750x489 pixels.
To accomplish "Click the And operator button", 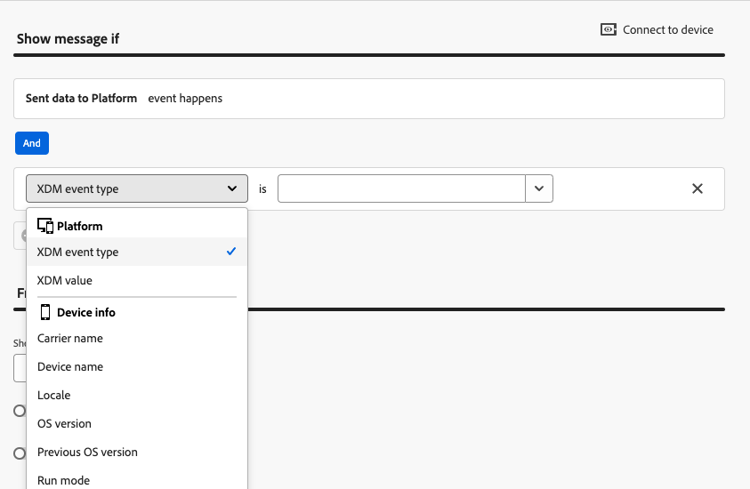I will (x=32, y=143).
